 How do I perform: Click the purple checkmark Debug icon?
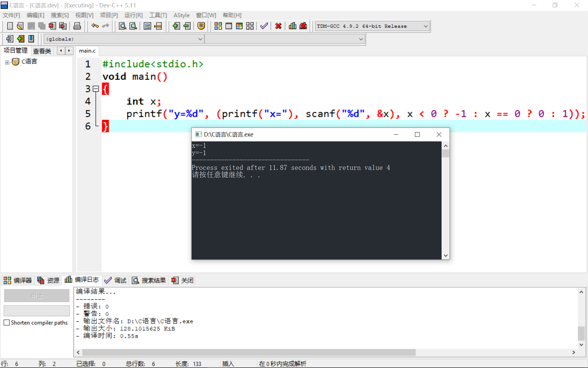click(x=264, y=26)
